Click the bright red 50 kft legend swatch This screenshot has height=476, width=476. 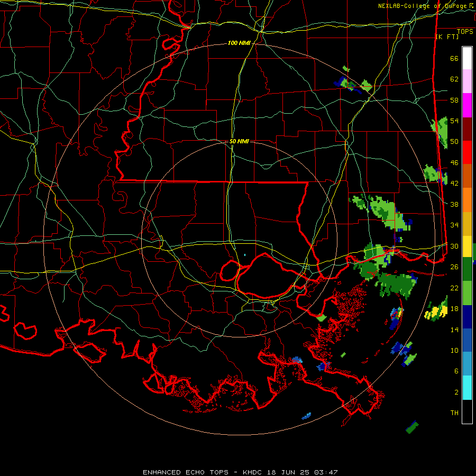[467, 152]
